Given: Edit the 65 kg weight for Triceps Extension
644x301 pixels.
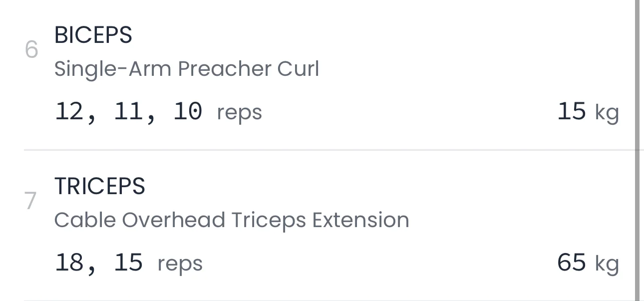Looking at the screenshot, I should coord(572,263).
